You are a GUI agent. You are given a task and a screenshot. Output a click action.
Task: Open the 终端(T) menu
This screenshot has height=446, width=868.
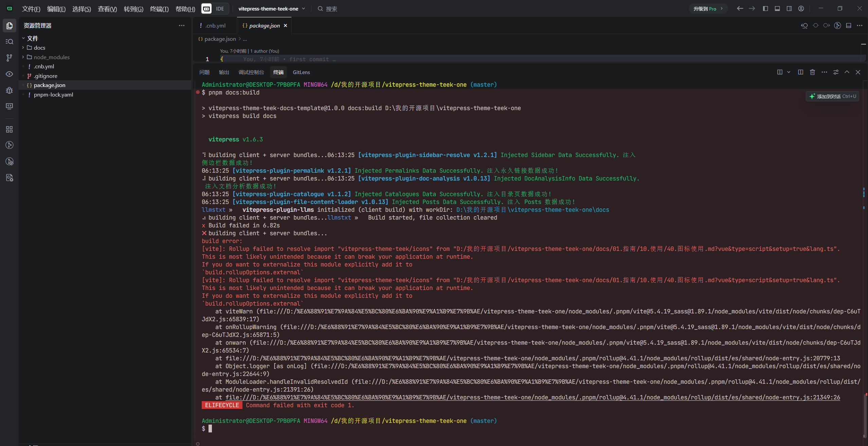[x=159, y=9]
